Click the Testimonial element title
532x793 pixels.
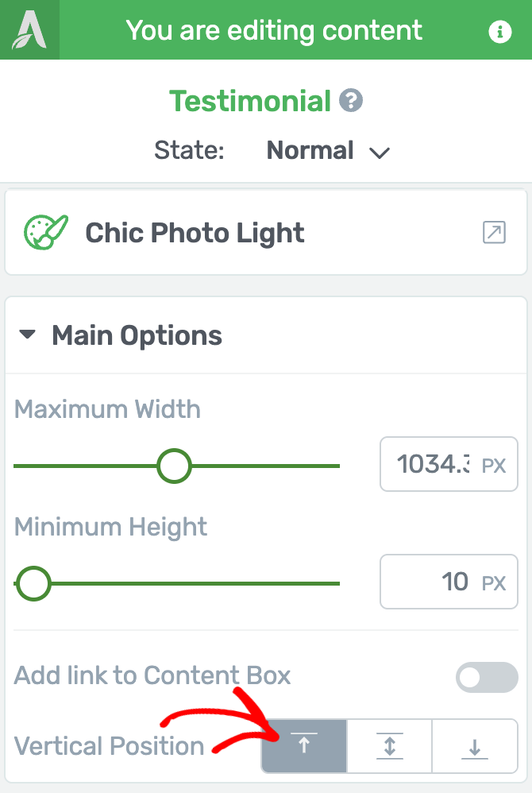pos(250,101)
